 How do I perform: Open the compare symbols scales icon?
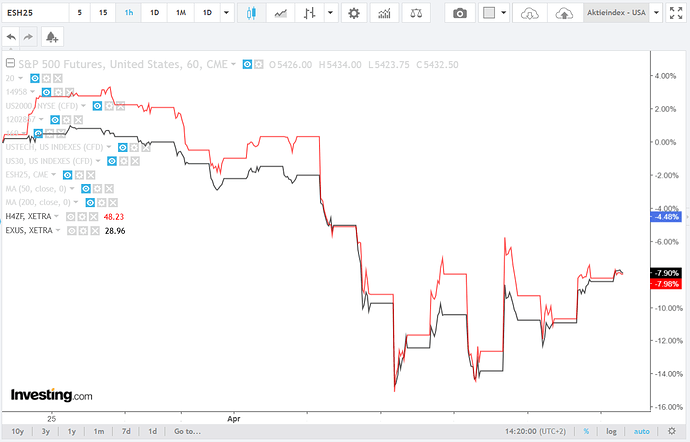[x=416, y=13]
